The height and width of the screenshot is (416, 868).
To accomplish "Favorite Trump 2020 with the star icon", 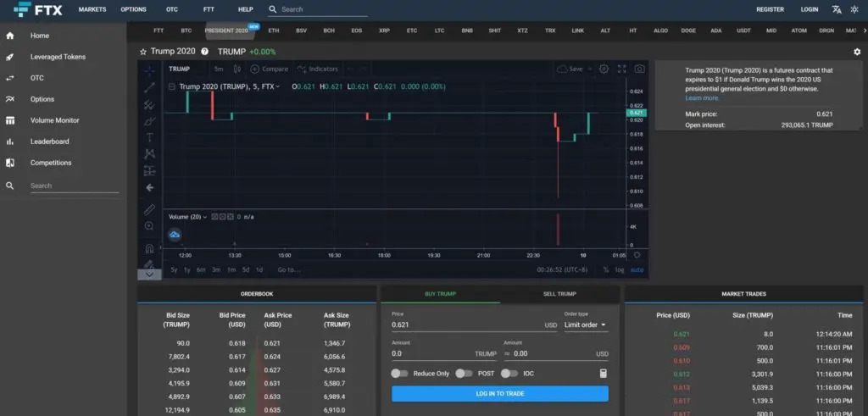I will [x=142, y=52].
